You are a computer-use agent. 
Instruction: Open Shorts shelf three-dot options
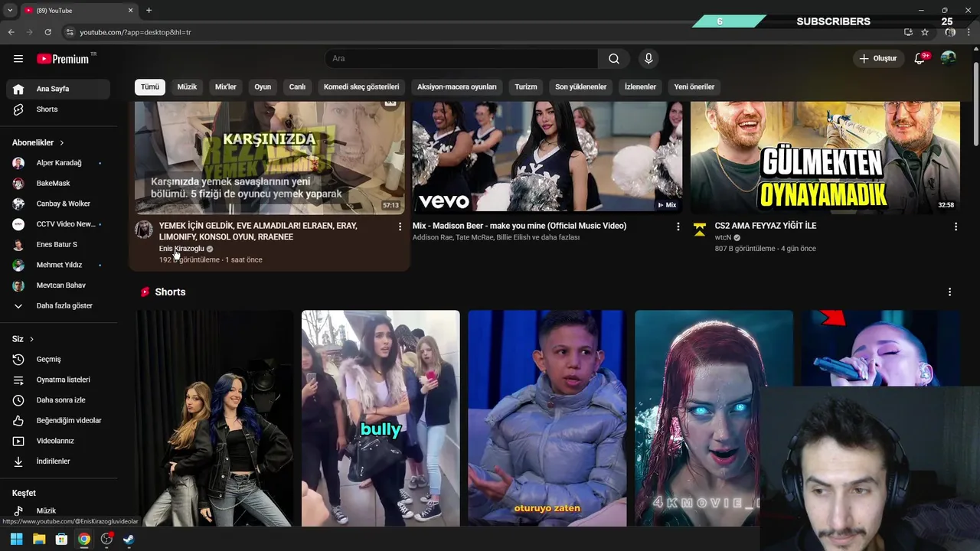click(949, 292)
